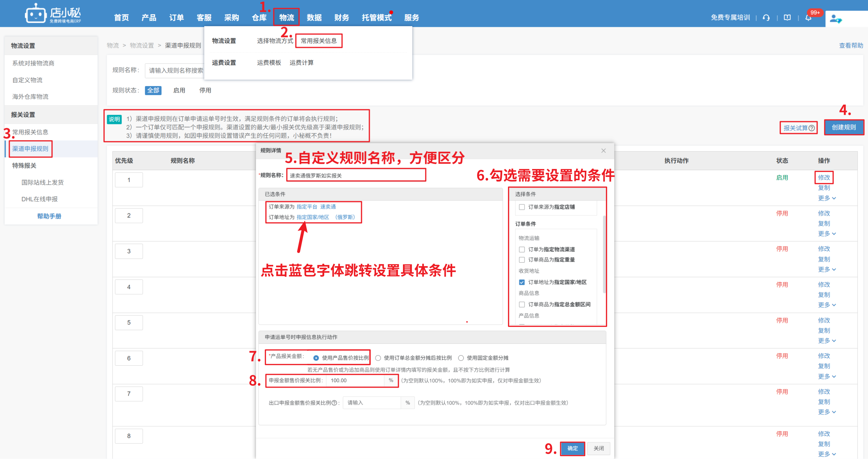Close the 规则详情 dialog with X icon
This screenshot has height=459, width=868.
(603, 151)
